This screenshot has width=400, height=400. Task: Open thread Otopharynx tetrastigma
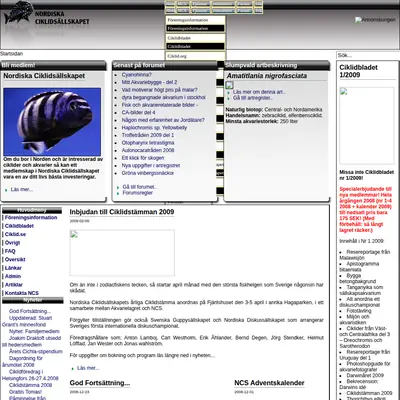(148, 143)
